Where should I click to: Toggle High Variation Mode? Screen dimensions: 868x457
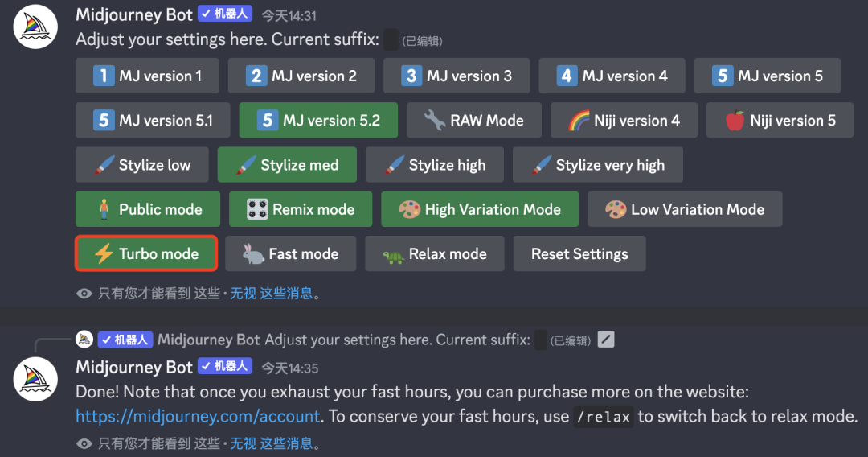[480, 209]
